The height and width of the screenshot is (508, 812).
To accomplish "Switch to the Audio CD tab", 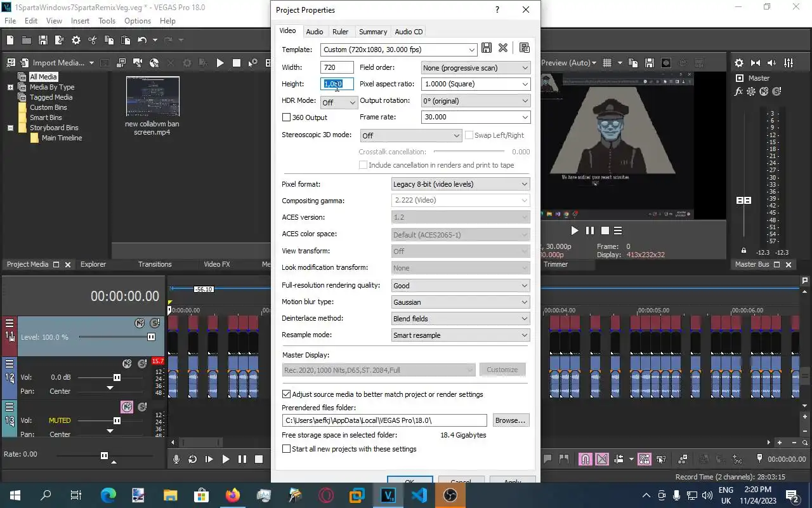I will (409, 32).
